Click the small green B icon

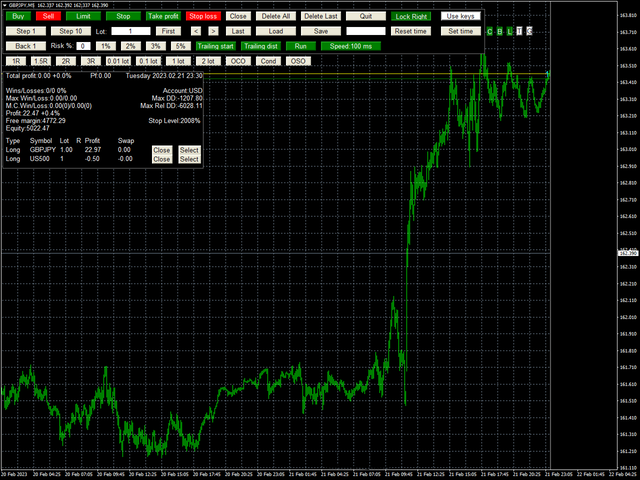point(500,31)
